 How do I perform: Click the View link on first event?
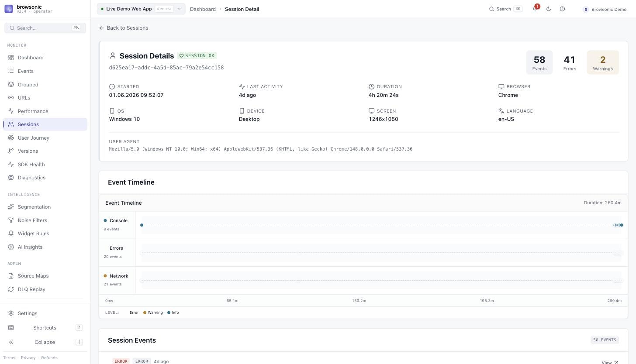pyautogui.click(x=610, y=362)
